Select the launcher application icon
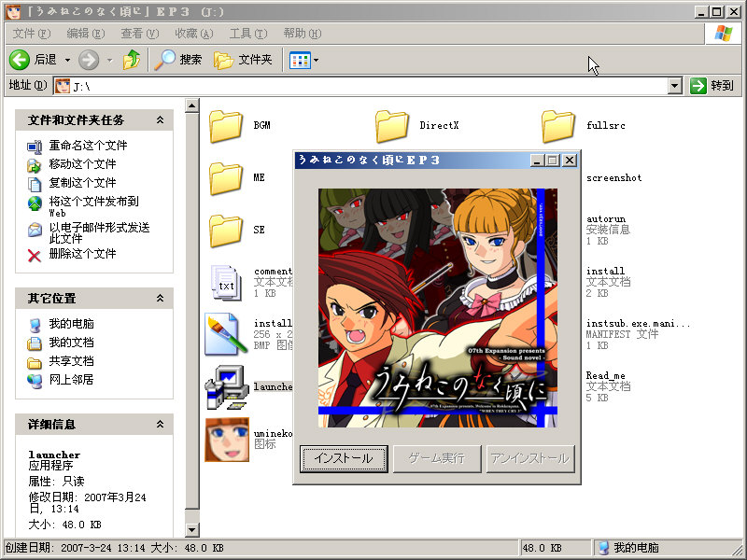747x560 pixels. [227, 387]
